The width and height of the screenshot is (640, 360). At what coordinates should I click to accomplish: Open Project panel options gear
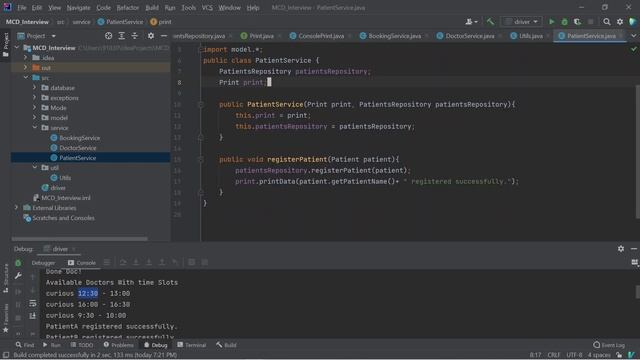pos(151,36)
